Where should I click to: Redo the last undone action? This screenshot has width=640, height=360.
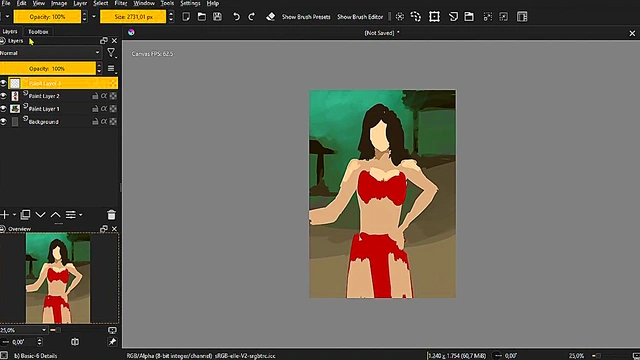(x=252, y=17)
